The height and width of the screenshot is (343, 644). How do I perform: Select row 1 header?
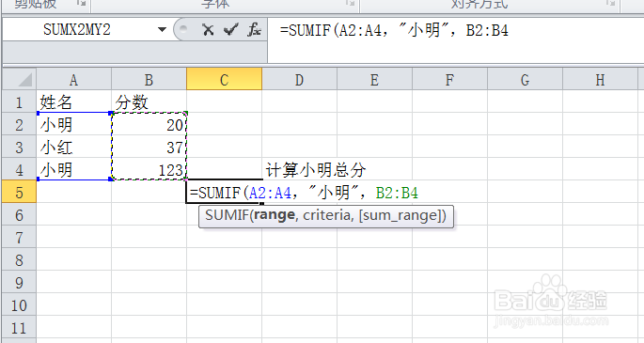pos(20,101)
